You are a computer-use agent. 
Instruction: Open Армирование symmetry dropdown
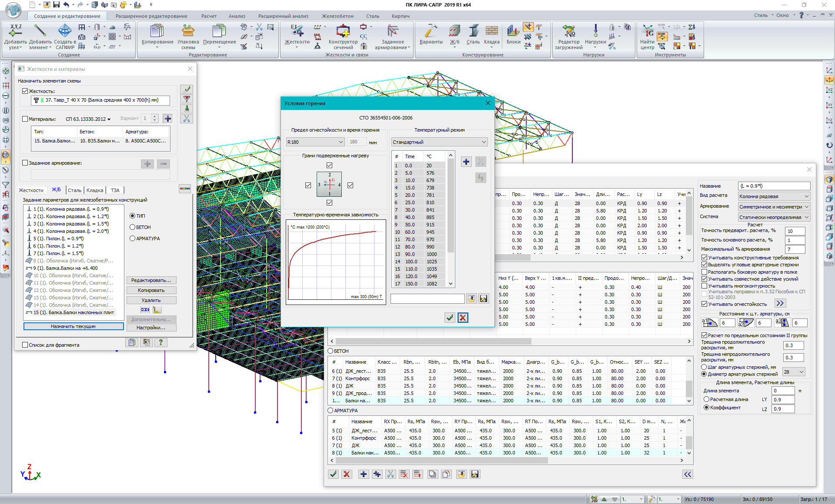tap(774, 207)
